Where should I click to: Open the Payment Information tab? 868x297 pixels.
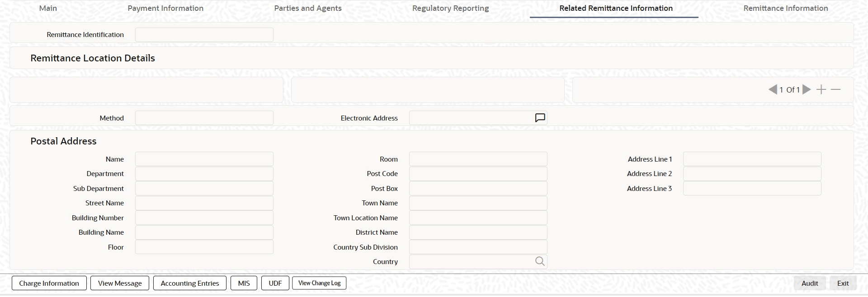[x=165, y=8]
